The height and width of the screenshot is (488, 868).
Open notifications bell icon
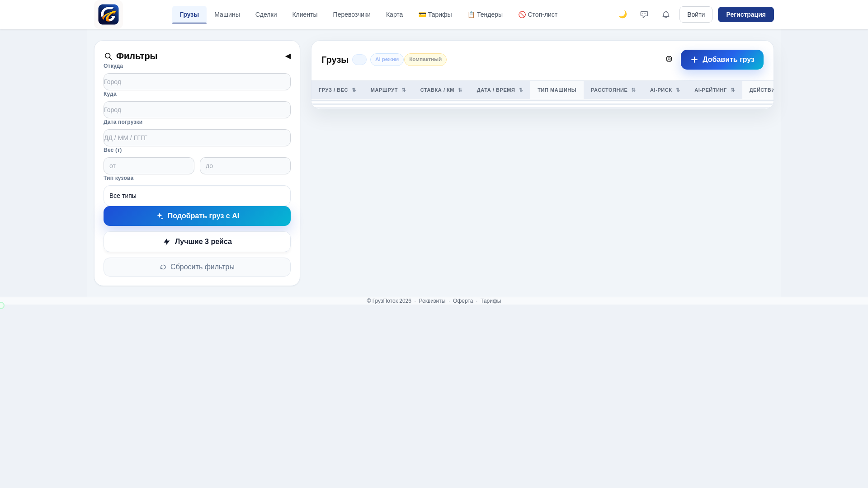666,14
